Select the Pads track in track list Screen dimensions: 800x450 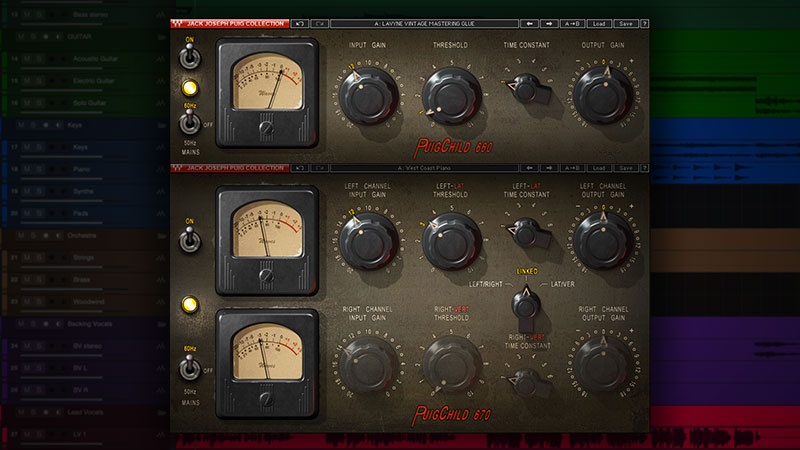pyautogui.click(x=80, y=213)
